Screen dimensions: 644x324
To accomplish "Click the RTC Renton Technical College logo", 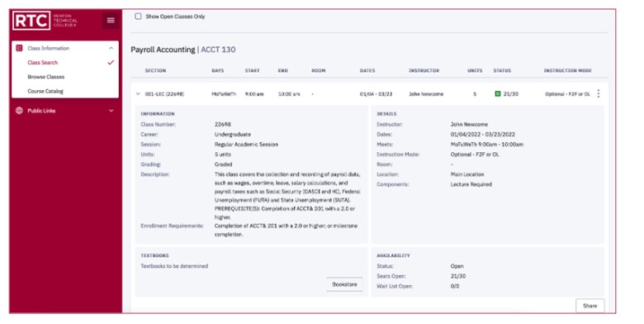I will point(45,20).
